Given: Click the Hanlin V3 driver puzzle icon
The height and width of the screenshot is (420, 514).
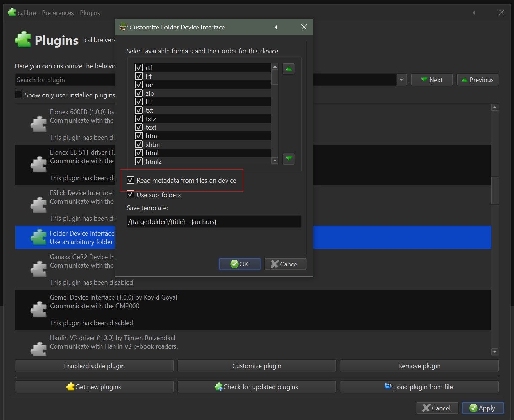Looking at the screenshot, I should pos(38,348).
